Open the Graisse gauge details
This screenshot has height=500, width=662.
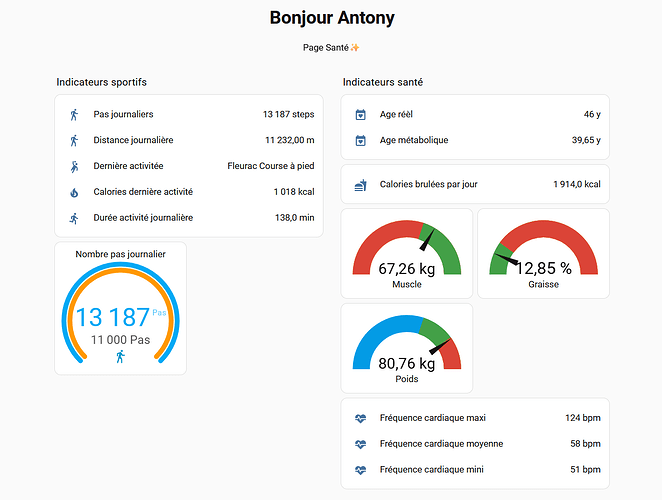pos(543,253)
